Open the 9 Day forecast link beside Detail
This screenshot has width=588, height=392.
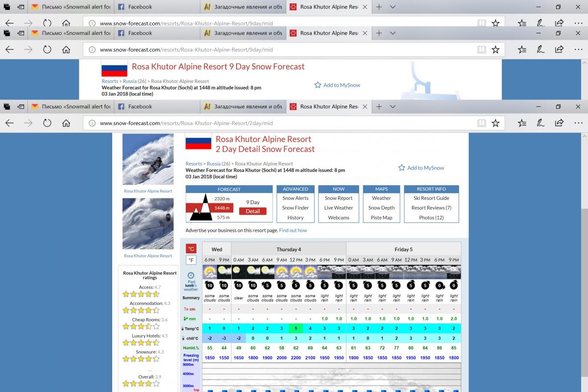coord(253,202)
